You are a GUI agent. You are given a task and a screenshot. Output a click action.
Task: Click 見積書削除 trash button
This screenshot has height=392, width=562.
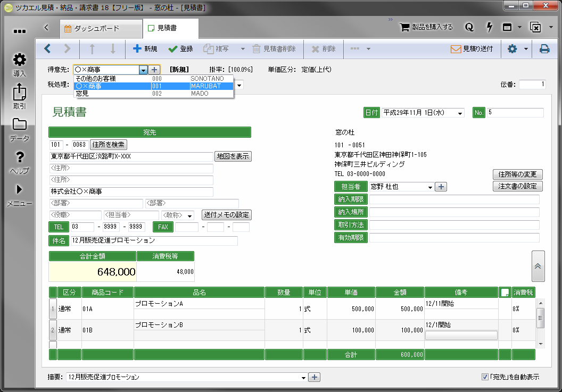(x=274, y=49)
